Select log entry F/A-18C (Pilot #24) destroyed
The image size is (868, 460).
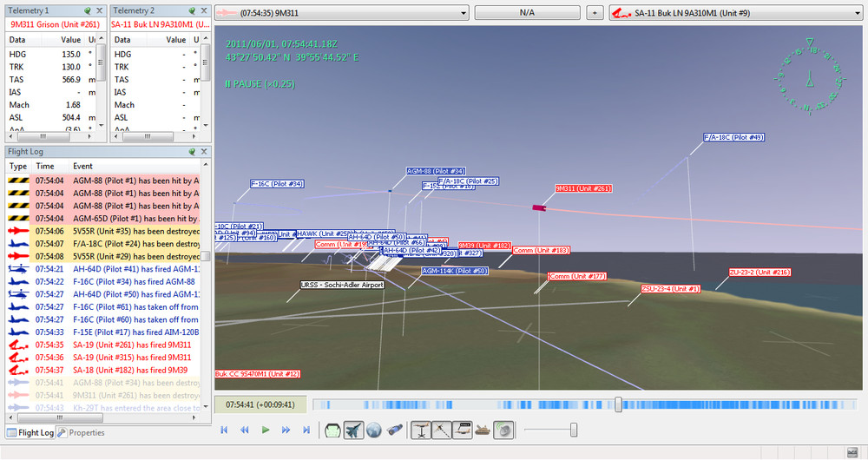point(103,244)
